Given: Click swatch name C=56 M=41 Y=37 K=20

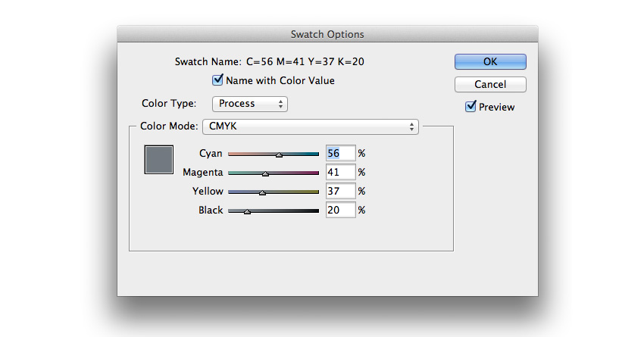Looking at the screenshot, I should click(305, 61).
